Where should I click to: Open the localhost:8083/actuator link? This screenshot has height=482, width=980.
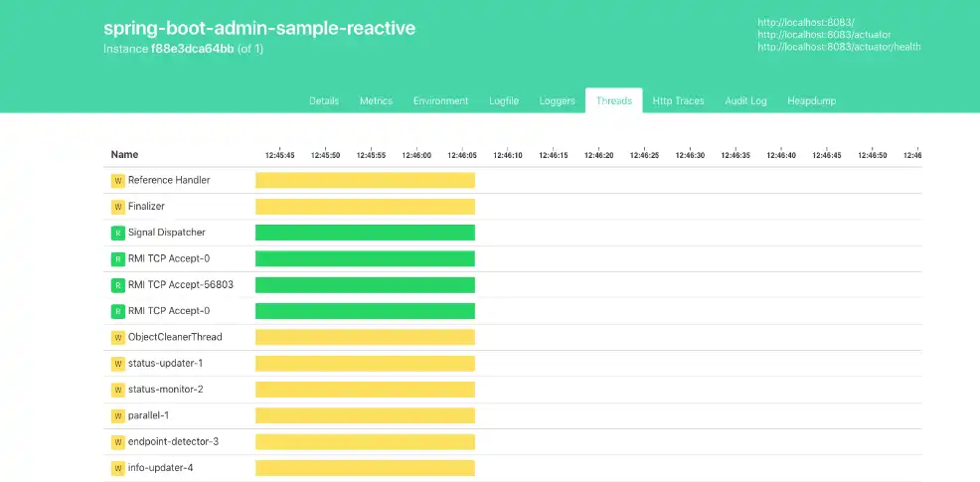(824, 35)
